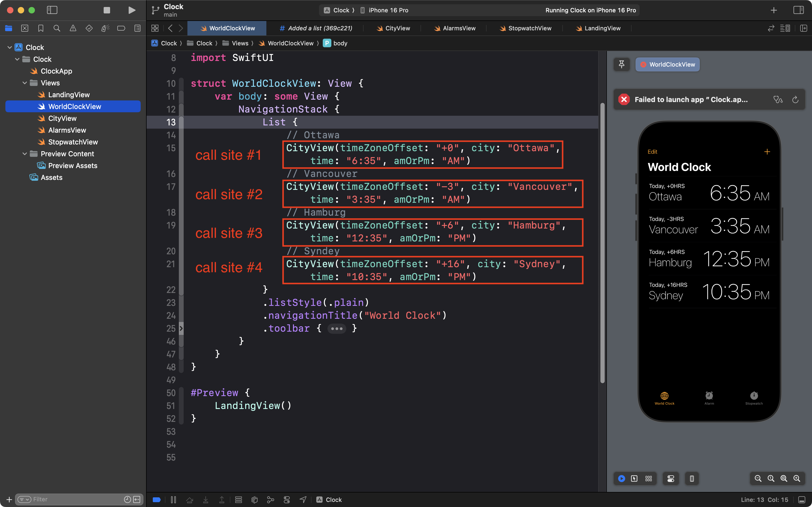The width and height of the screenshot is (812, 507).
Task: Open the Issue navigator warning icon
Action: coord(73,28)
